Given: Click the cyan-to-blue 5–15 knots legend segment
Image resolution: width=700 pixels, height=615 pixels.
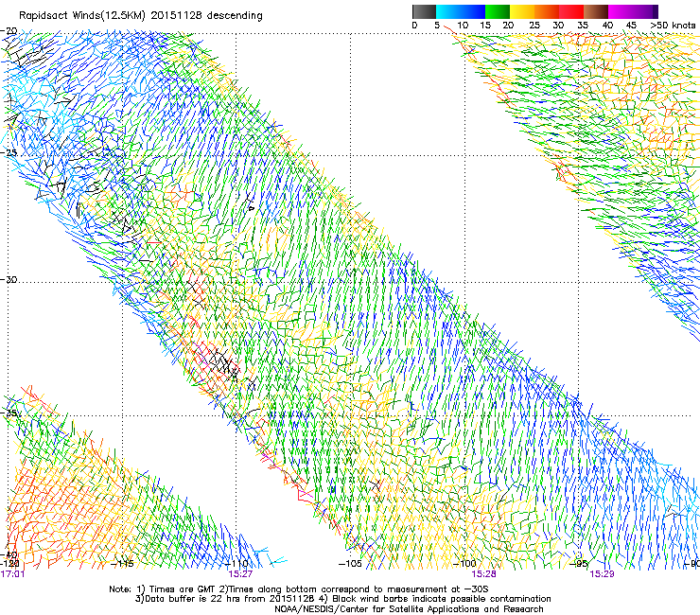Looking at the screenshot, I should point(461,11).
